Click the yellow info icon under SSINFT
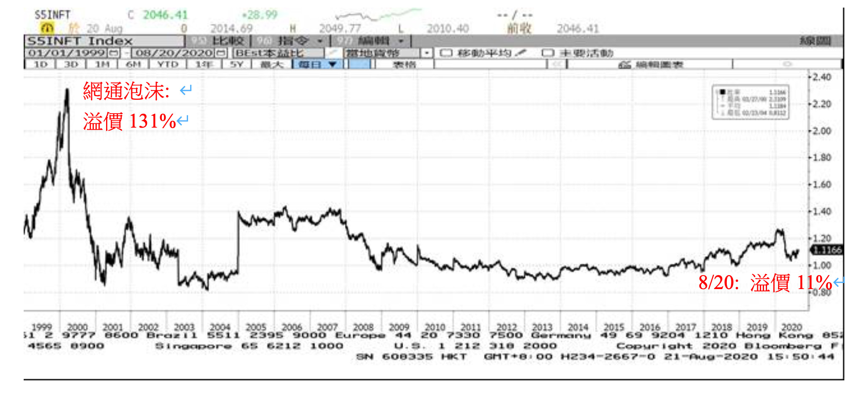This screenshot has width=868, height=404. 47,28
